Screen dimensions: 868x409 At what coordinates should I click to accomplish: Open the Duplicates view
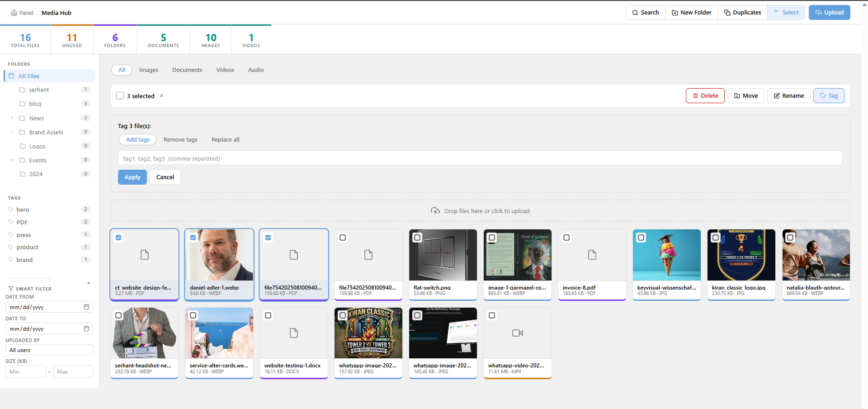742,13
